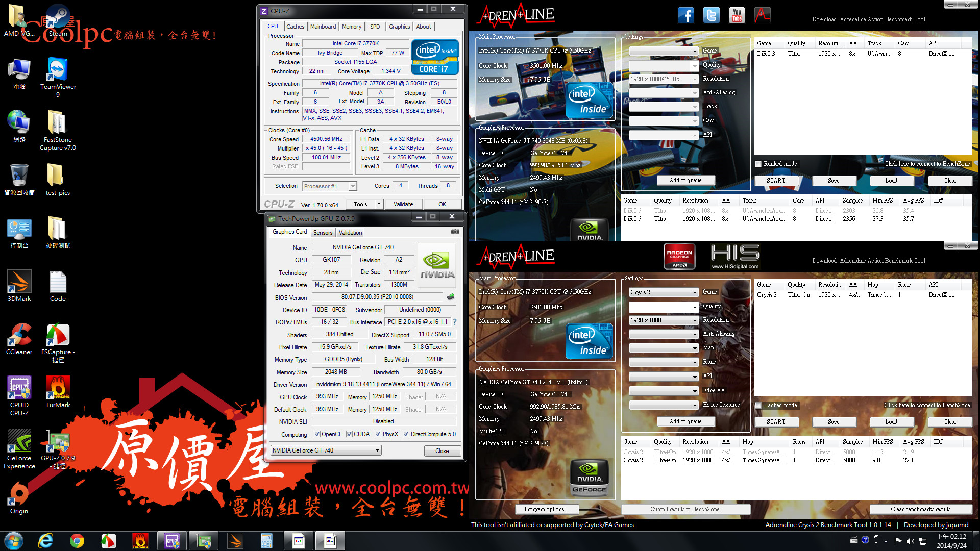The image size is (980, 551).
Task: Click Clear benchmarks results button
Action: [x=920, y=509]
